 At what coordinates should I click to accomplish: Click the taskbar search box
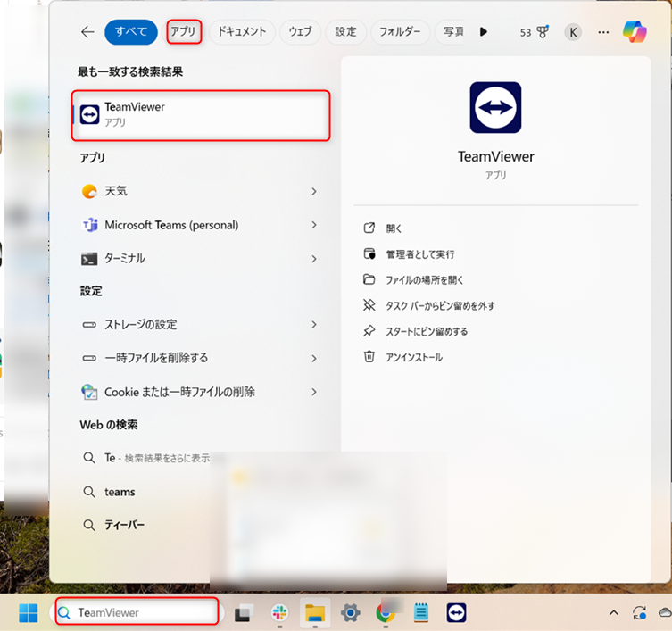pos(137,612)
